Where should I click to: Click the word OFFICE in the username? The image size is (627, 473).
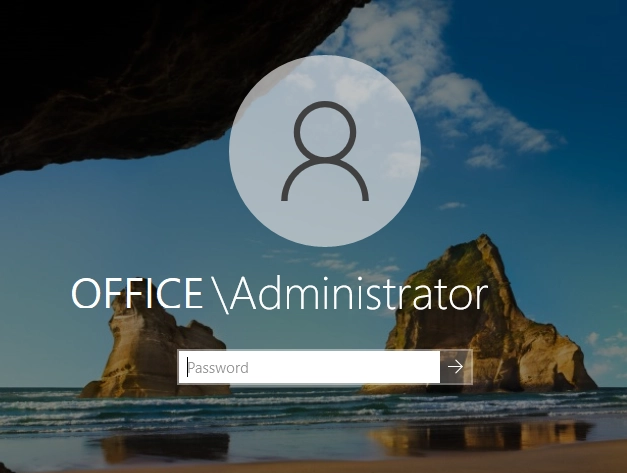(x=137, y=294)
